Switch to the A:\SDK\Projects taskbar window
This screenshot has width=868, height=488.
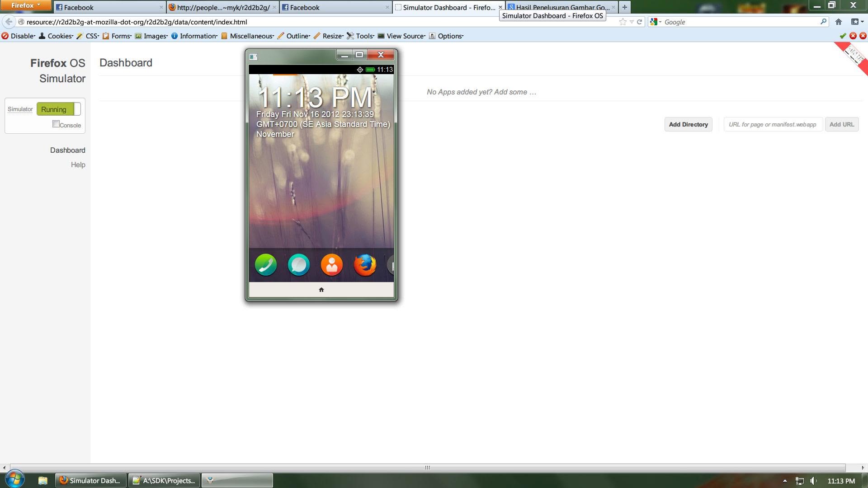pyautogui.click(x=164, y=480)
